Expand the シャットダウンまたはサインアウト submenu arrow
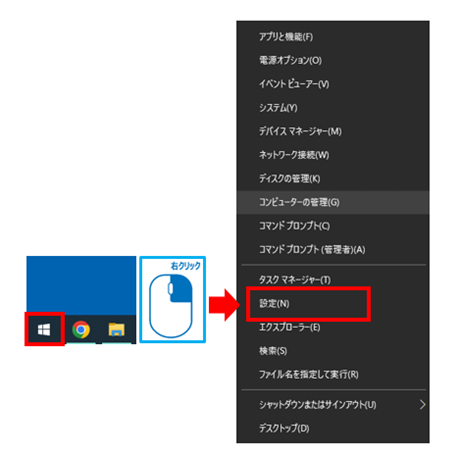Viewport: 460px width, 457px height. (x=422, y=405)
